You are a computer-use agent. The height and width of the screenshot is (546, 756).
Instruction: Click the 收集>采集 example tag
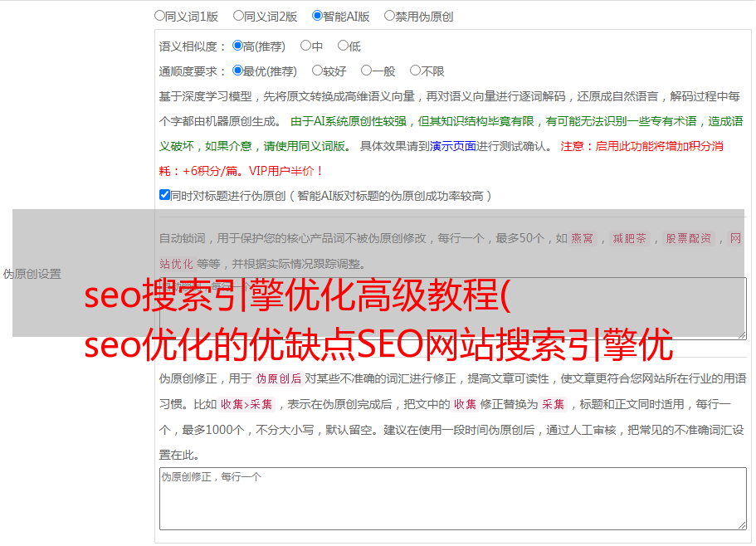click(x=246, y=404)
